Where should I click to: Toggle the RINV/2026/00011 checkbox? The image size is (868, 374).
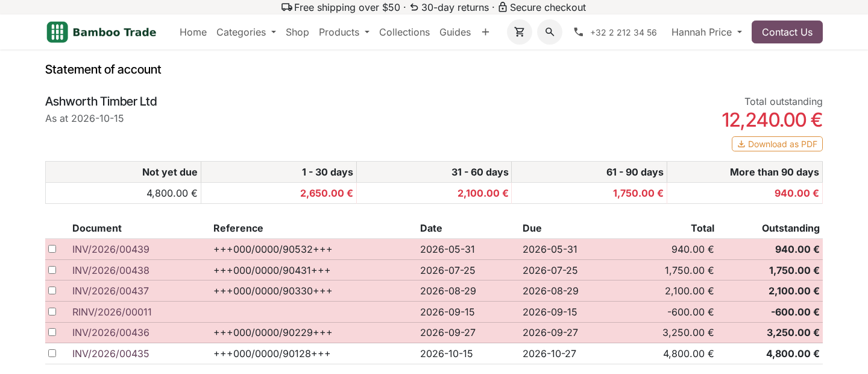[x=52, y=312]
